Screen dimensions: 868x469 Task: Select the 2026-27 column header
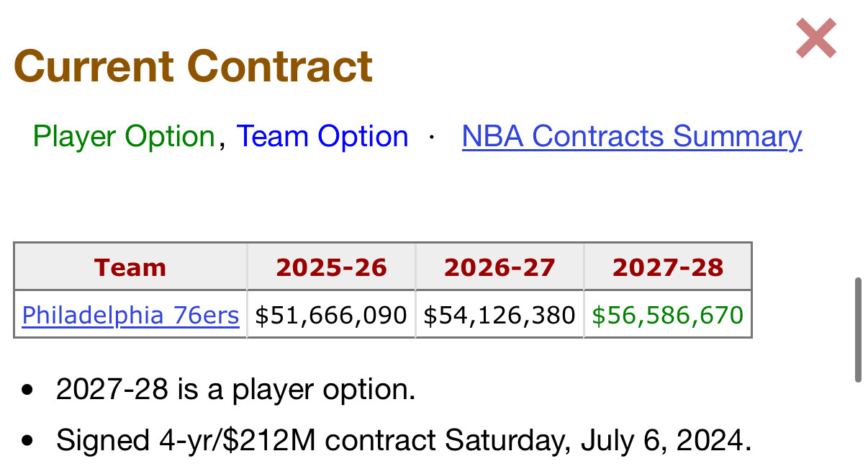click(499, 267)
